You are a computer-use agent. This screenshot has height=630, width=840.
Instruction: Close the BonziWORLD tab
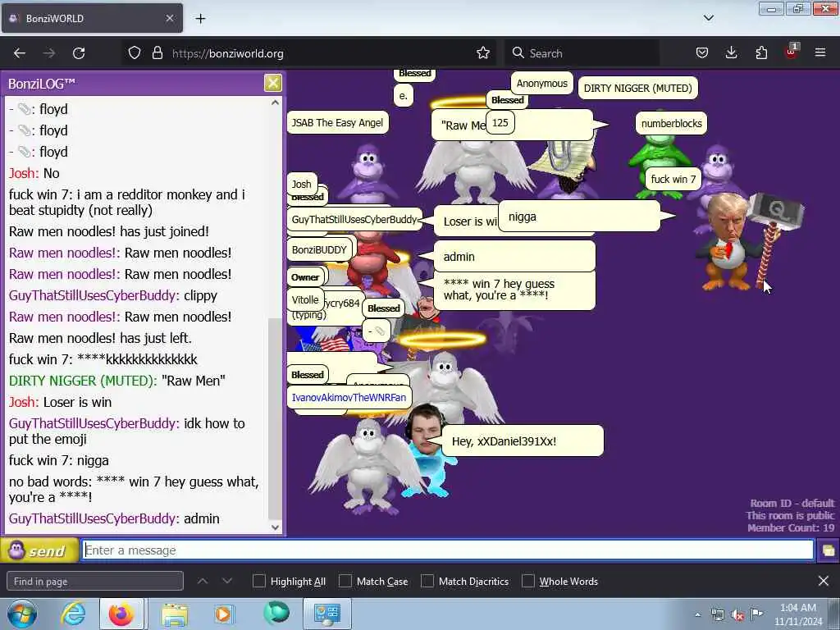[170, 18]
